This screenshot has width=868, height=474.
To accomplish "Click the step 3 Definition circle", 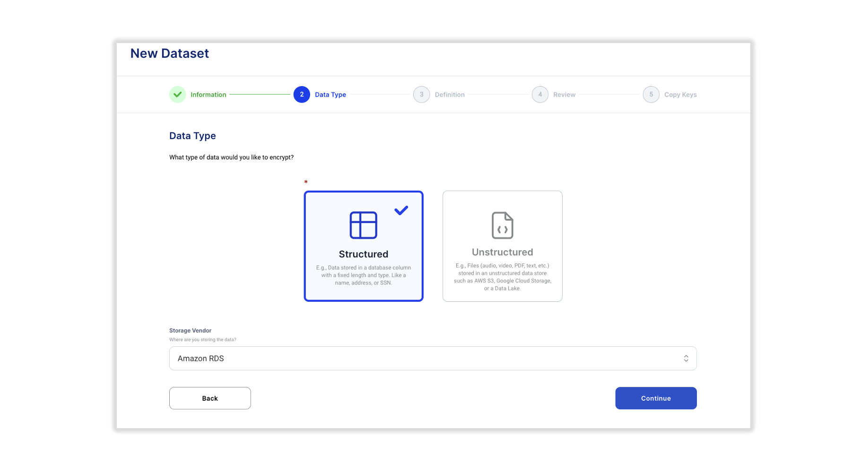I will pos(421,95).
